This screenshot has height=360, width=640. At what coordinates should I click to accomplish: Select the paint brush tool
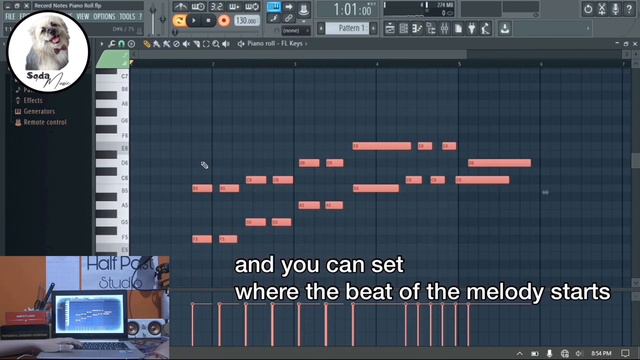(157, 44)
